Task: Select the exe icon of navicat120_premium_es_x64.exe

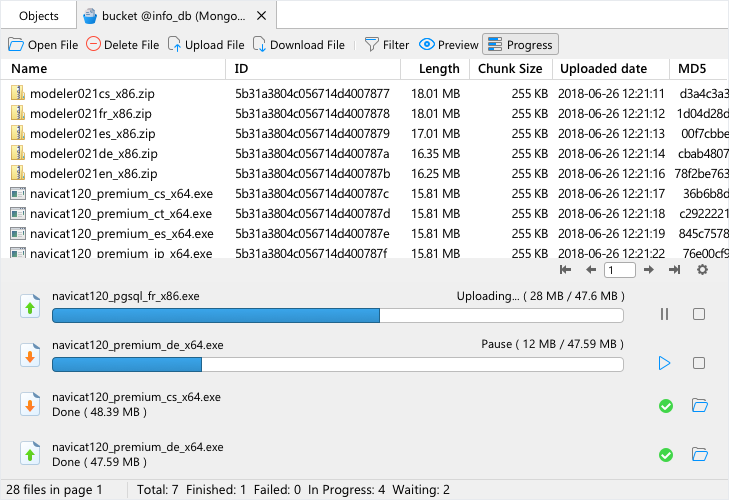Action: click(18, 233)
